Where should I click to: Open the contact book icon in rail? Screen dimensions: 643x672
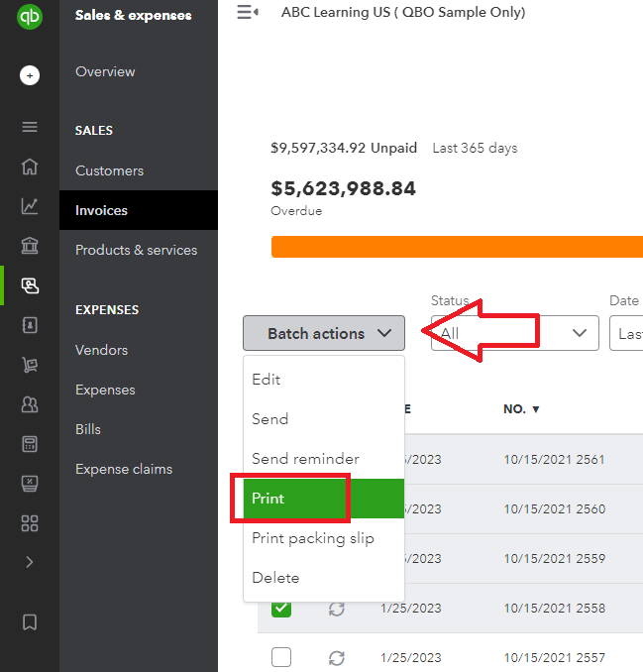click(30, 325)
